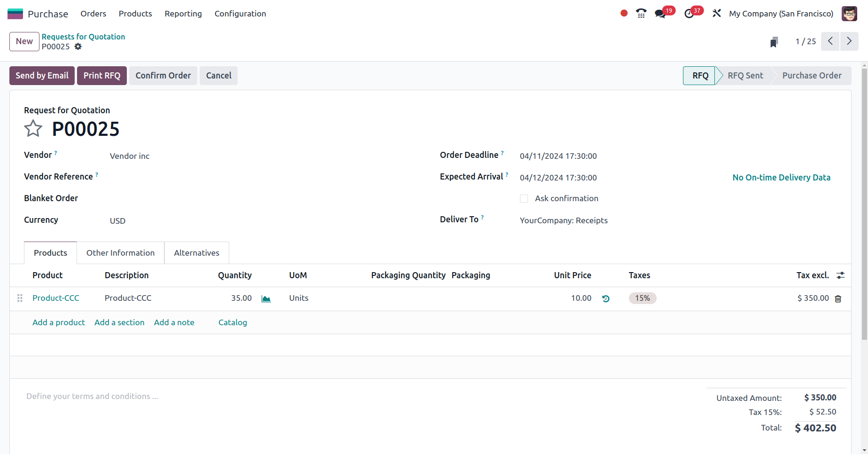Go to the previous record with left chevron
The image size is (868, 454).
coord(830,41)
